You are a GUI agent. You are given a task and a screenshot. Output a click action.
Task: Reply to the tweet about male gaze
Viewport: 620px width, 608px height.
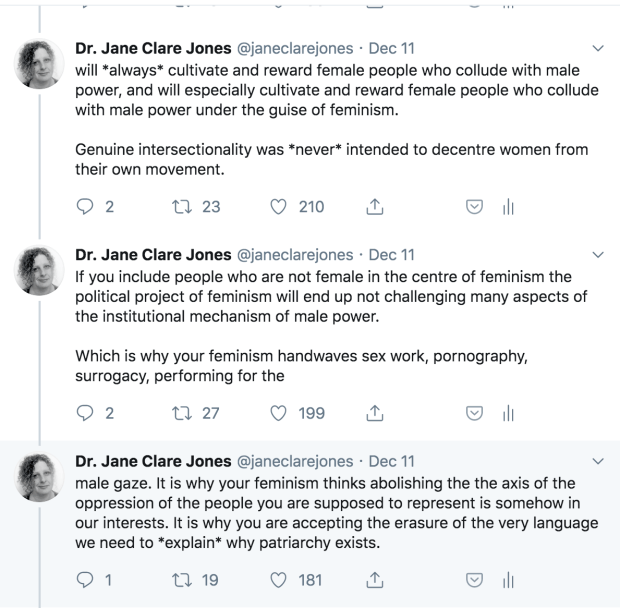pos(83,577)
